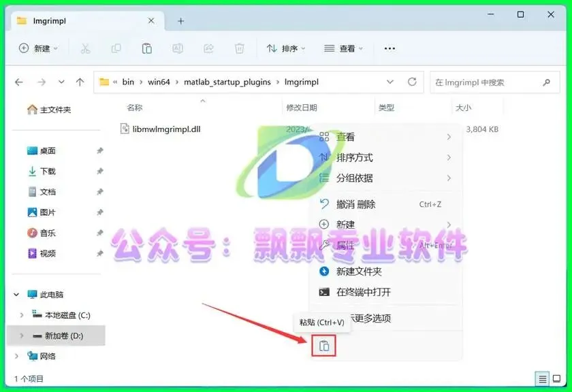The image size is (572, 392).
Task: Sort by 类型 column header
Action: (x=386, y=108)
